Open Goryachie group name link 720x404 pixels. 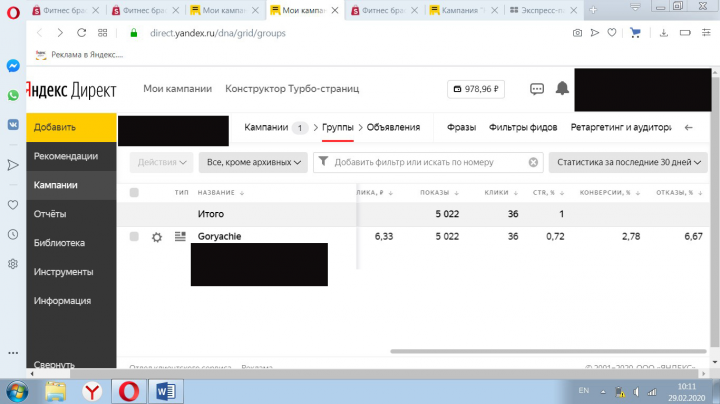click(219, 236)
